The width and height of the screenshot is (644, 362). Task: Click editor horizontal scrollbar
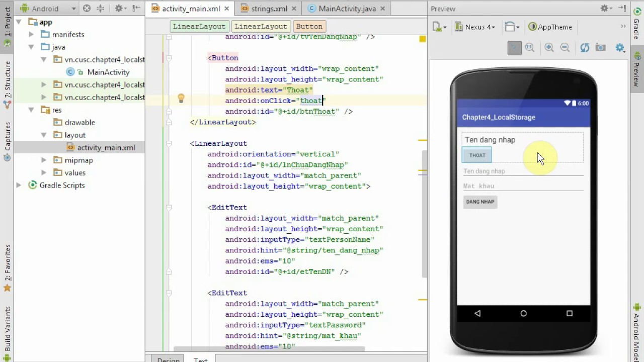coord(269,348)
